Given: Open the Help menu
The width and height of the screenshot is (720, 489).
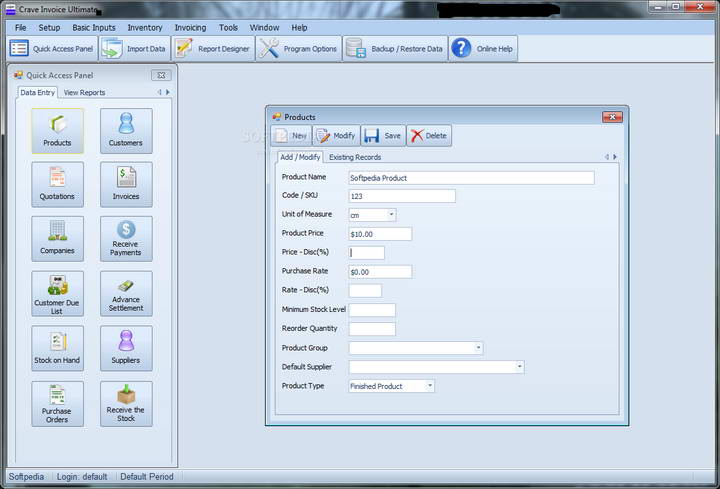Looking at the screenshot, I should pos(299,28).
